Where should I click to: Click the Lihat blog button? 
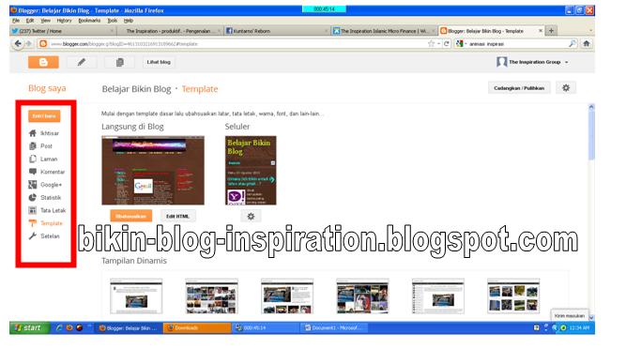coord(159,62)
